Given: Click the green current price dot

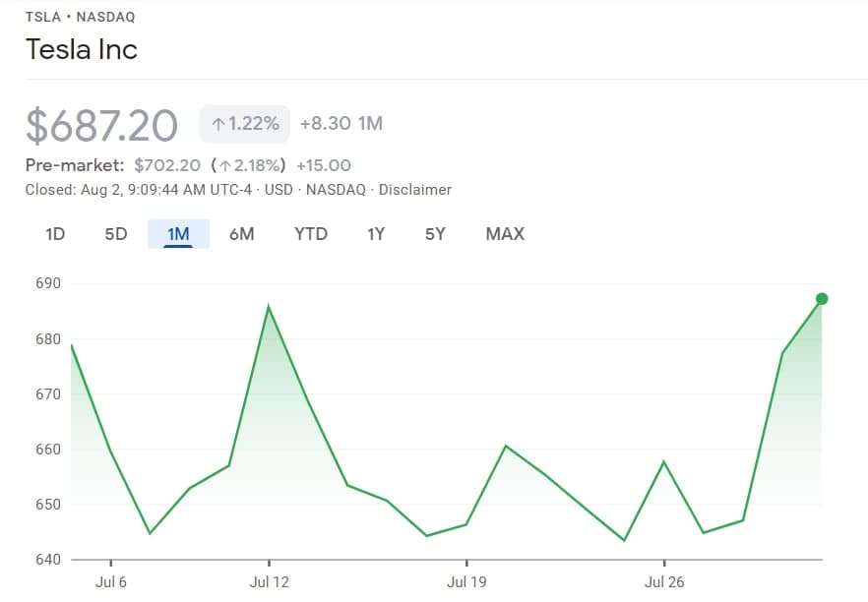Looking at the screenshot, I should point(822,299).
